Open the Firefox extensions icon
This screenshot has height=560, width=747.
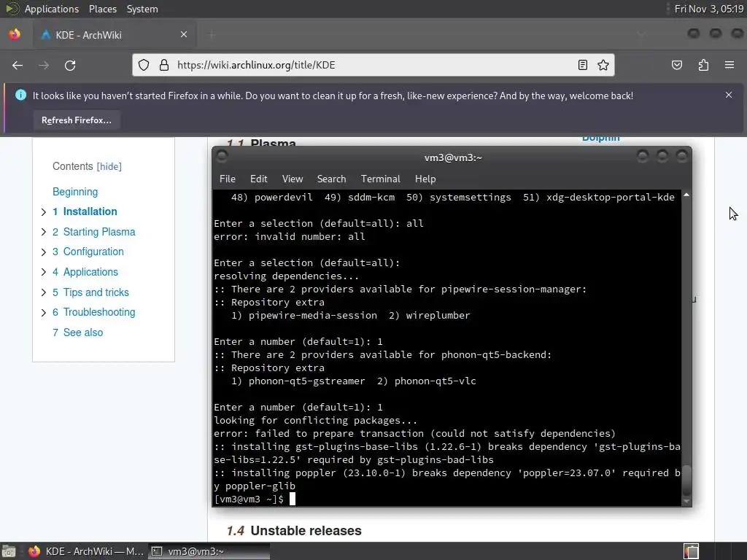click(703, 65)
